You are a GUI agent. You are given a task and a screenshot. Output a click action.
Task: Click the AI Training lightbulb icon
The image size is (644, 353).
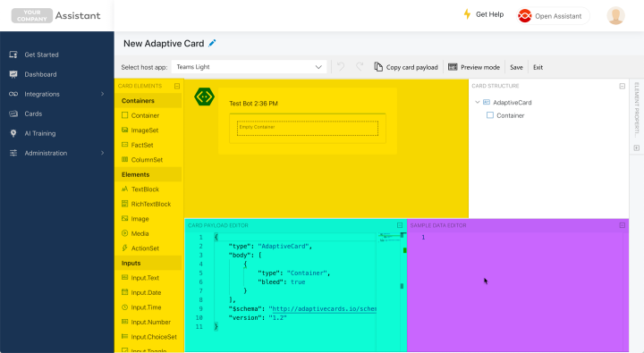coord(13,133)
